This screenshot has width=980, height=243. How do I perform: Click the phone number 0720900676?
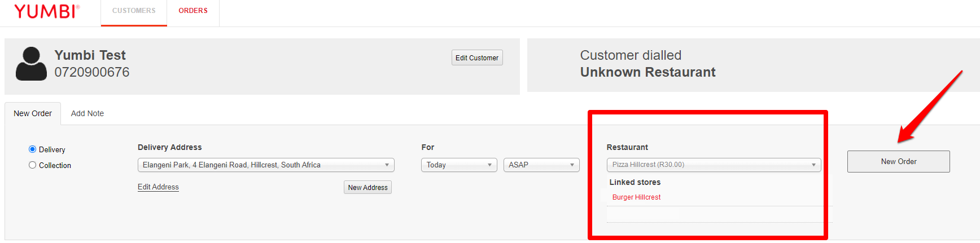[92, 72]
